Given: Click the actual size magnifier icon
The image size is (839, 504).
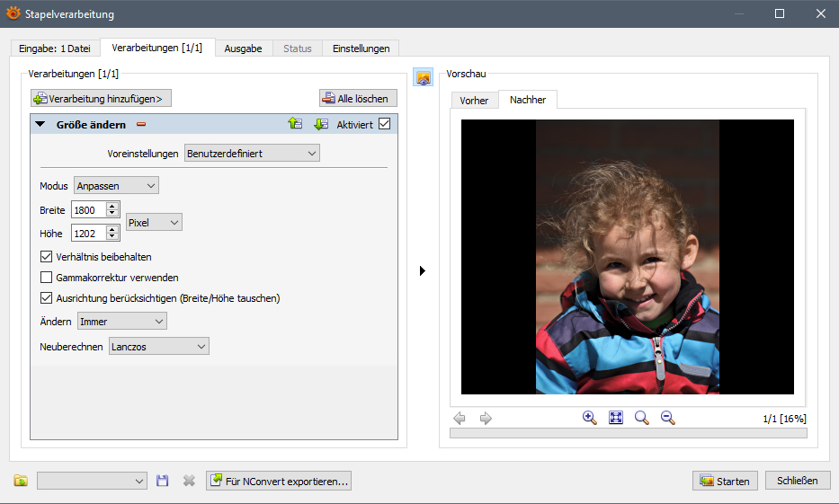Looking at the screenshot, I should (x=641, y=418).
